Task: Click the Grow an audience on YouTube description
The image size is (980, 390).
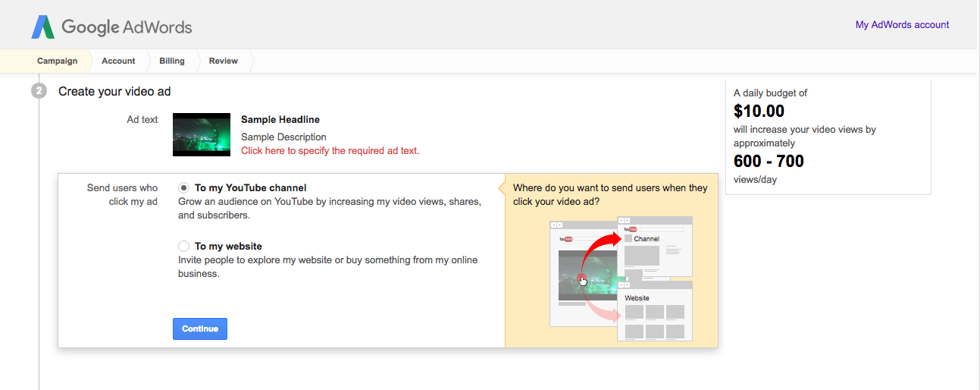Action: 330,208
